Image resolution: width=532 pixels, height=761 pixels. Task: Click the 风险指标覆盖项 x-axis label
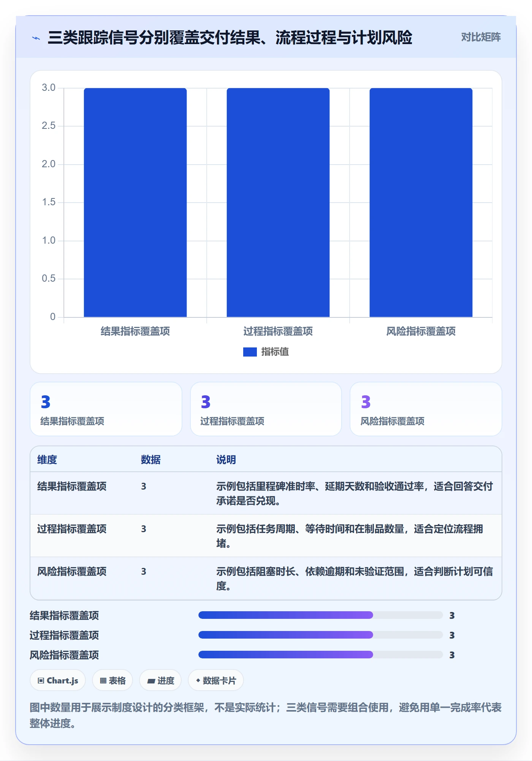tap(421, 331)
